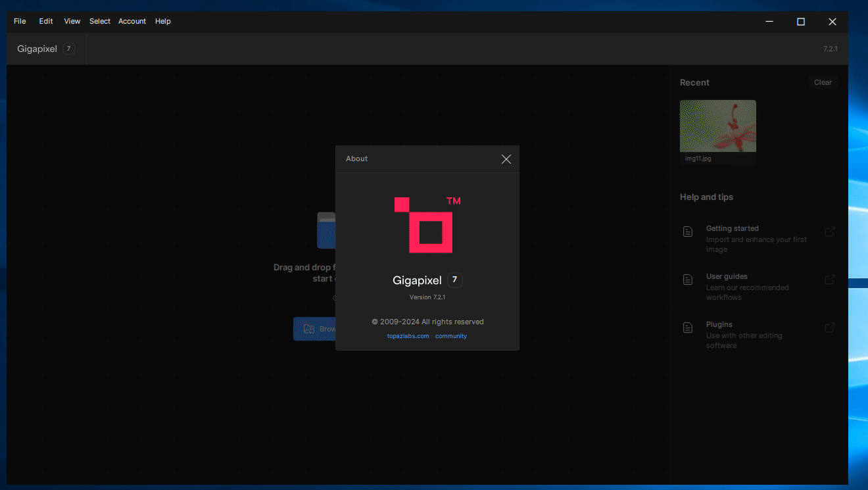The height and width of the screenshot is (490, 868).
Task: Open the User guides entry
Action: pyautogui.click(x=759, y=286)
